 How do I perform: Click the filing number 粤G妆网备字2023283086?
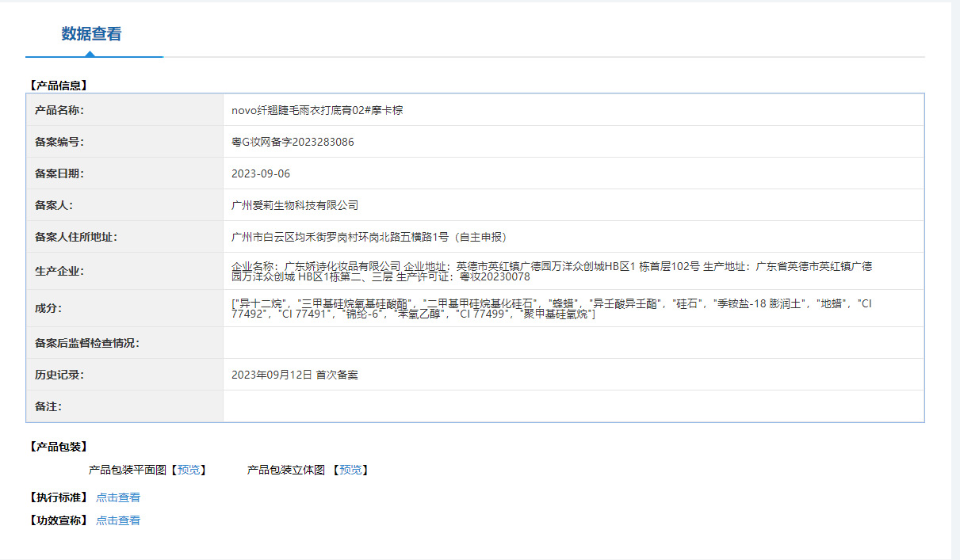(293, 142)
